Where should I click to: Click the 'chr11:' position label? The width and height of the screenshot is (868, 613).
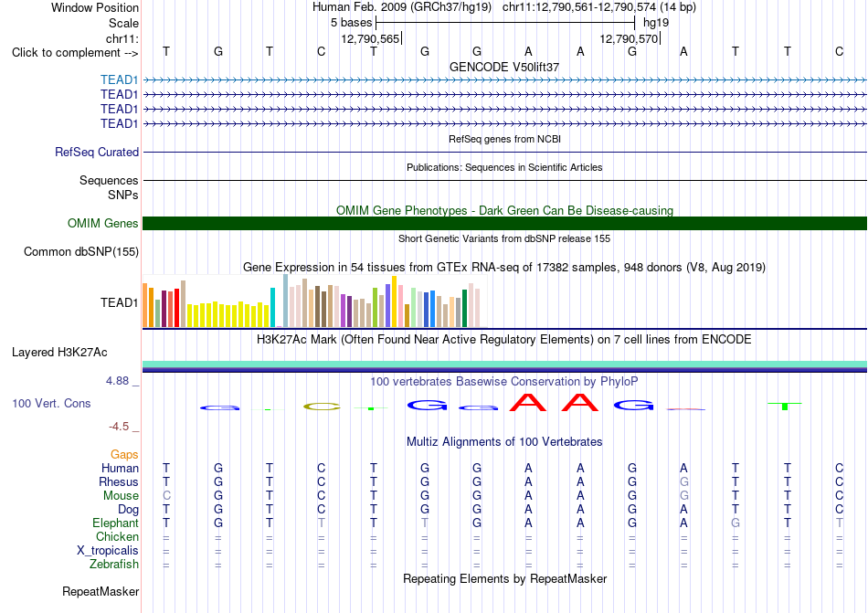click(122, 38)
